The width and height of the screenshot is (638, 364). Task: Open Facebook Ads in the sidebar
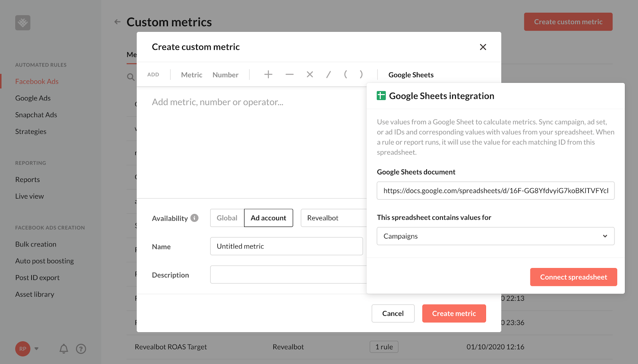click(37, 81)
